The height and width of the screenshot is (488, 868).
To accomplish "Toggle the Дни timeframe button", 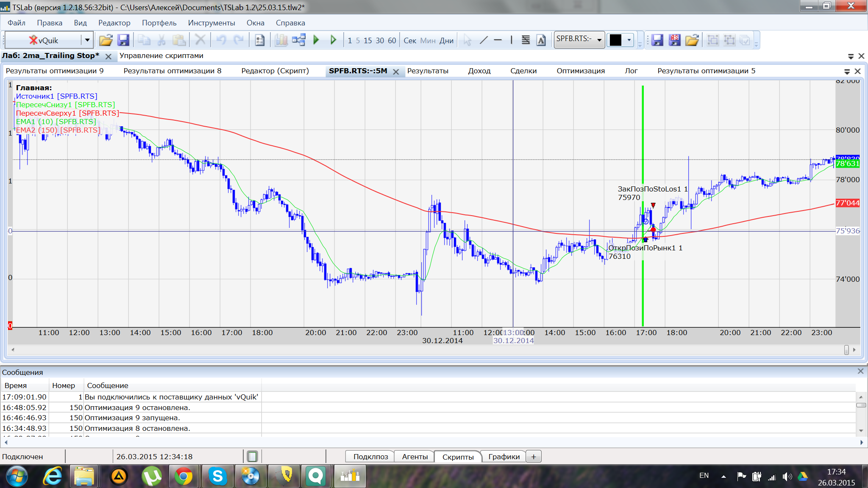I will click(x=446, y=41).
